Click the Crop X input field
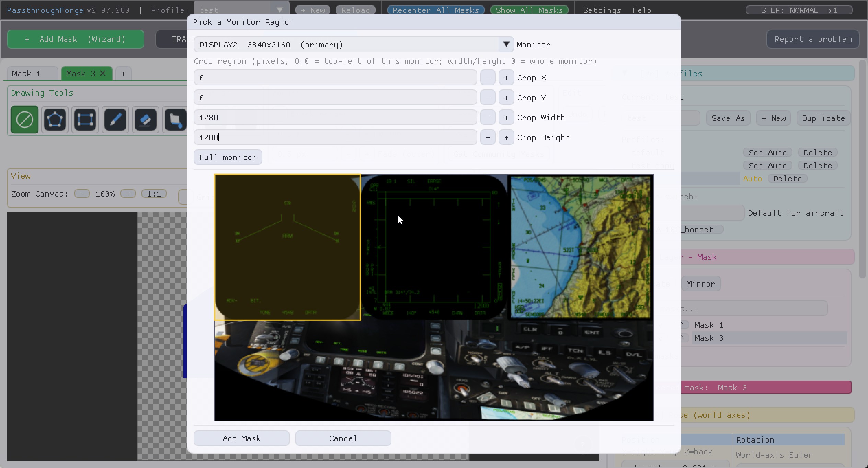868x468 pixels. (x=335, y=78)
